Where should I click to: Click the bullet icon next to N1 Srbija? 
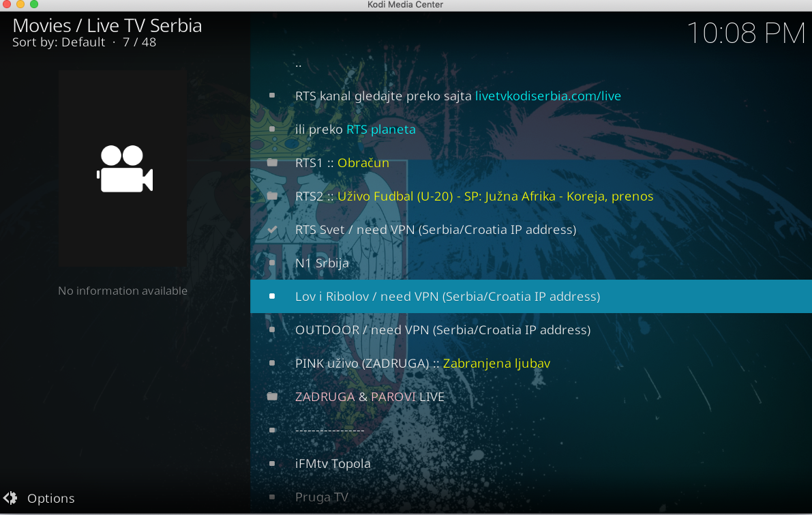pos(272,263)
